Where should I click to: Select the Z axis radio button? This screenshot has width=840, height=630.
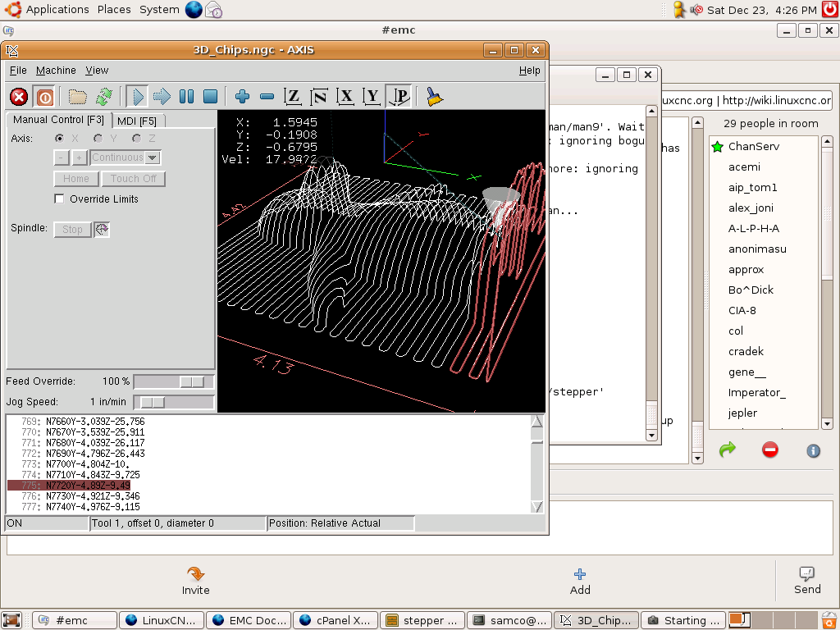click(137, 138)
